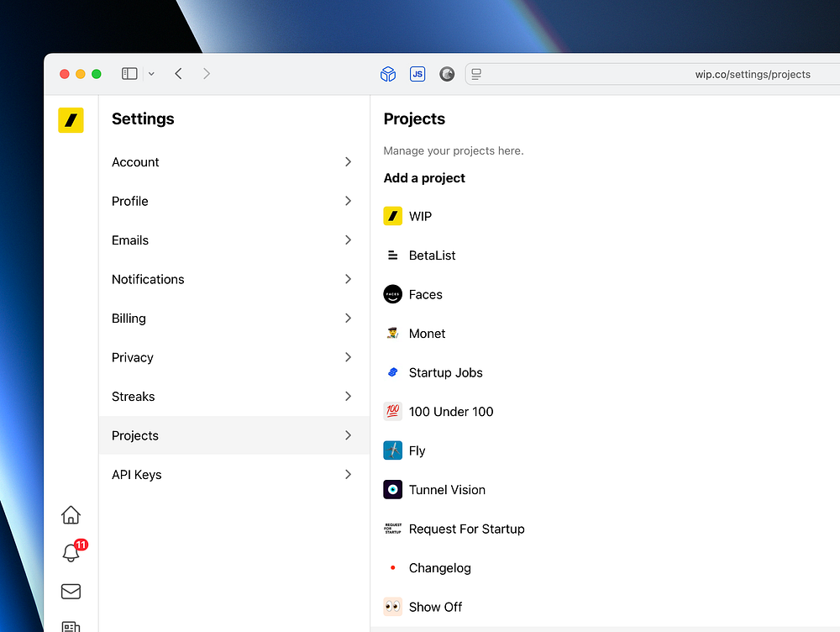The width and height of the screenshot is (840, 632).
Task: Toggle the Safari sidebar button
Action: pyautogui.click(x=129, y=73)
